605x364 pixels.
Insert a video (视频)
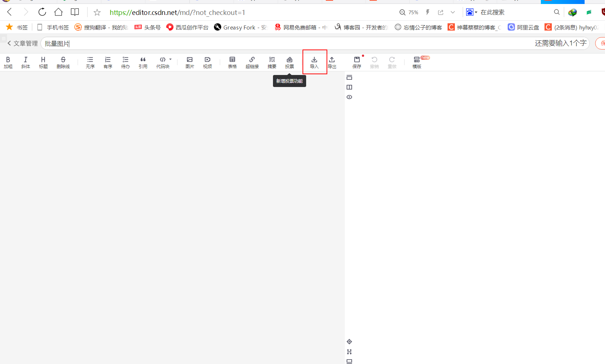tap(207, 62)
